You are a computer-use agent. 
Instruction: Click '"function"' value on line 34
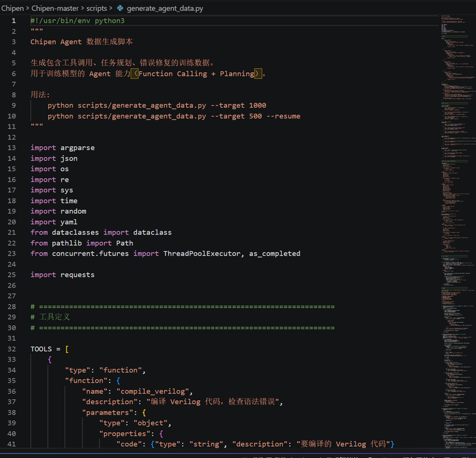[121, 370]
